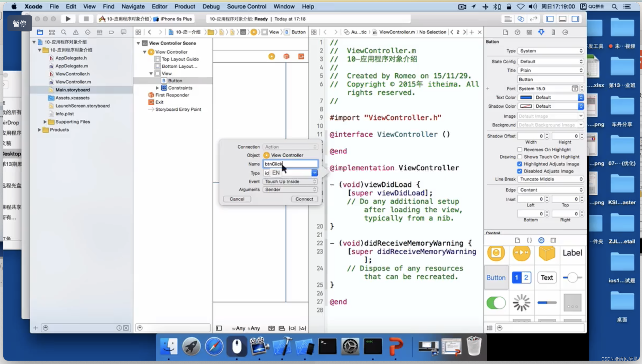Viewport: 642px width, 364px height.
Task: Toggle Reverses On Highlight checkbox
Action: (520, 149)
